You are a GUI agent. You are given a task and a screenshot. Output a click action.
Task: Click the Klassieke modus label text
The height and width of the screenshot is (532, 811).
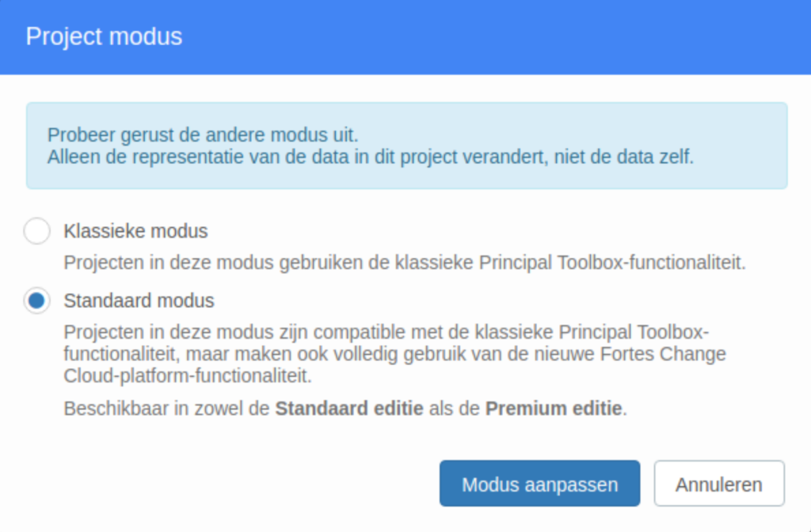tap(135, 231)
